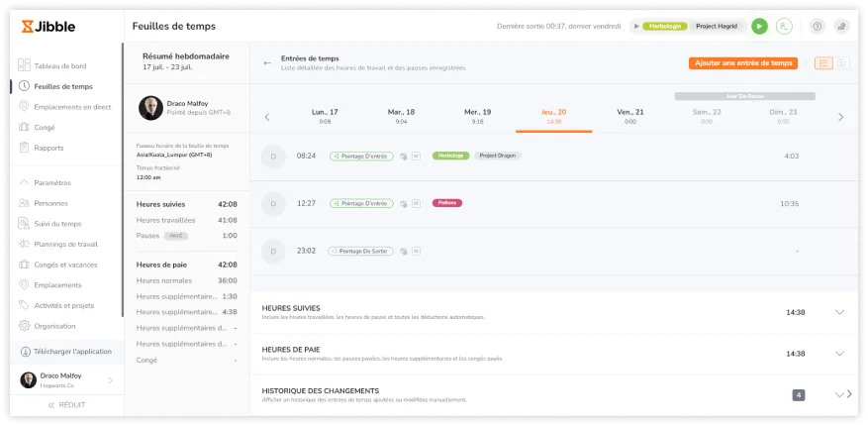Click the device icon in the 23:02 row
The height and width of the screenshot is (426, 868).
[404, 251]
